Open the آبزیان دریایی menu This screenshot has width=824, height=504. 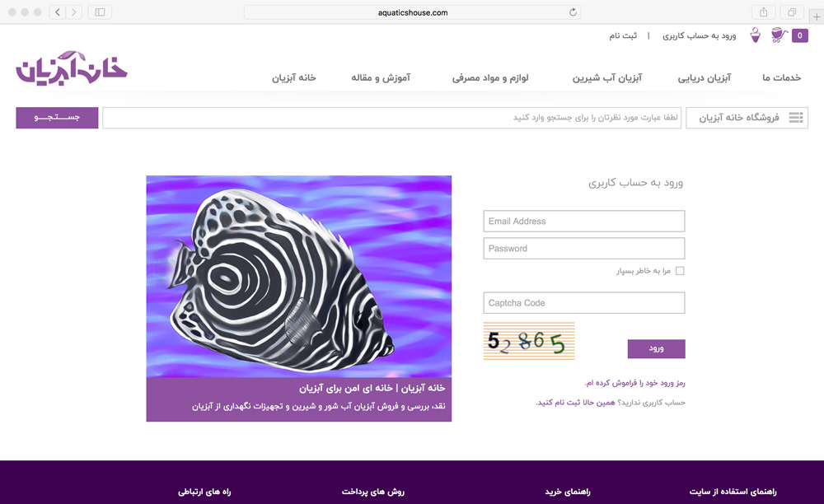point(705,77)
